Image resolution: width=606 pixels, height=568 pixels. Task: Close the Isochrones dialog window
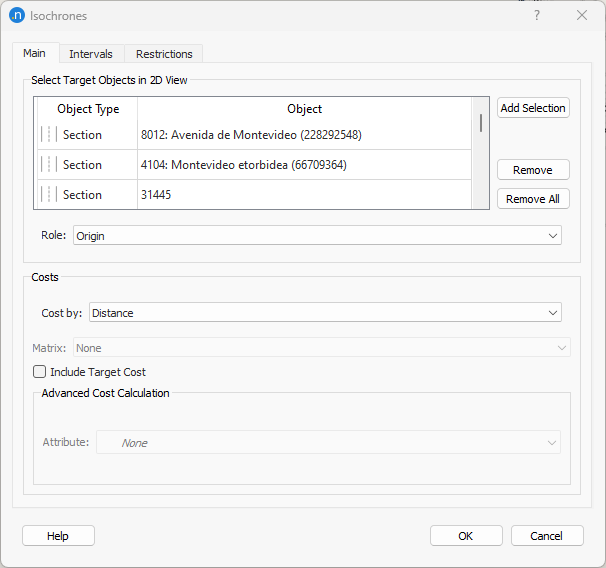click(x=582, y=16)
